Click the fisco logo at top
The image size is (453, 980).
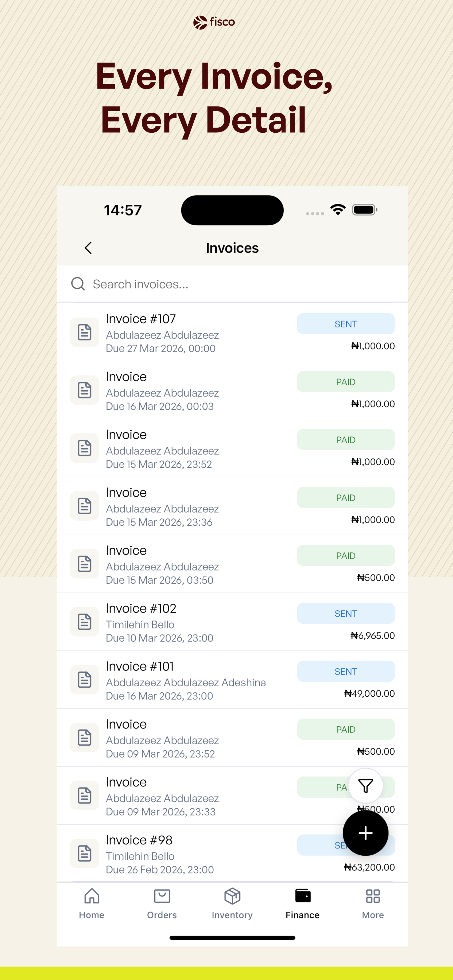[214, 23]
